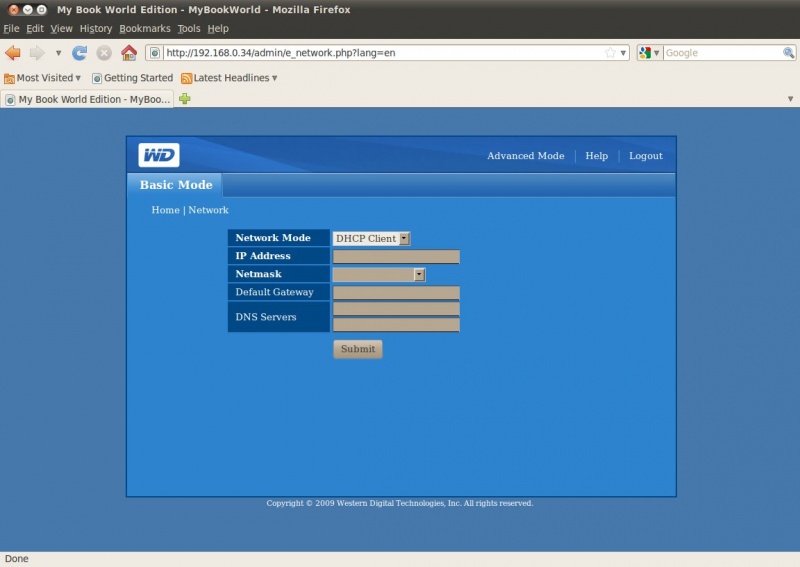
Task: Open the Help menu in menu bar
Action: tap(218, 29)
